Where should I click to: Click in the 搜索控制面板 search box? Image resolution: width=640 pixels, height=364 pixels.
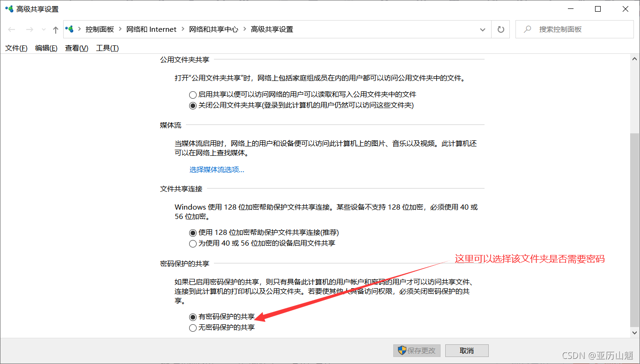(574, 29)
